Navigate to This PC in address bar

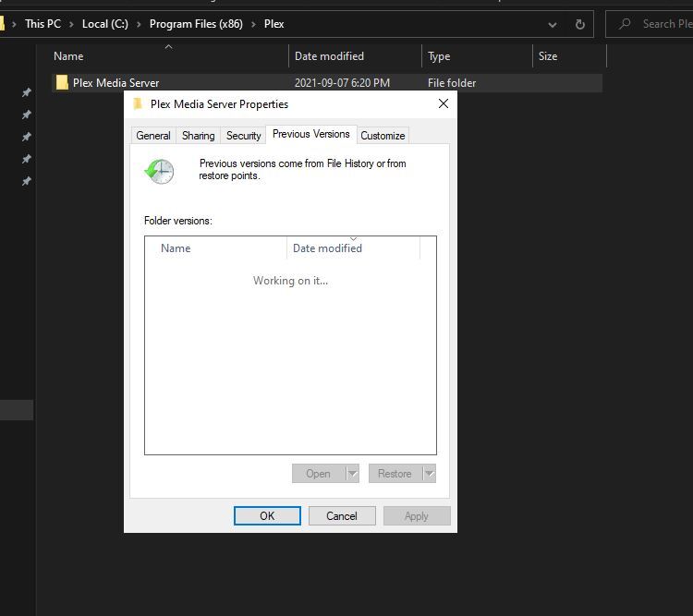43,24
